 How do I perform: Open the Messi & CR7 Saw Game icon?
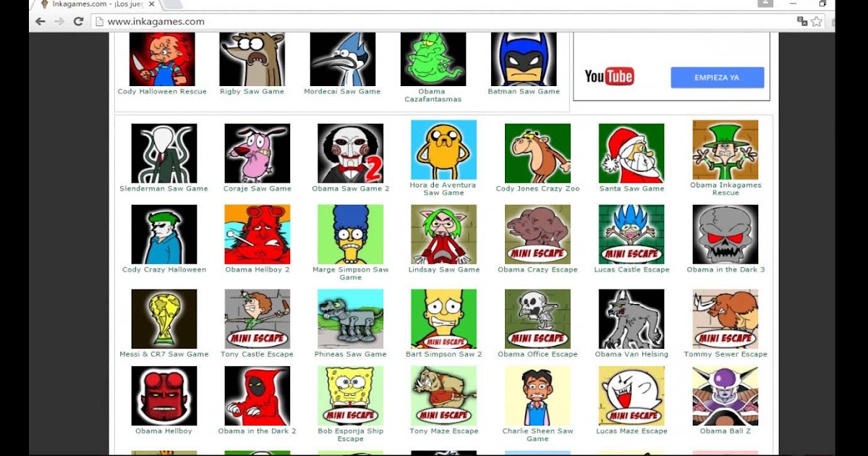[163, 318]
